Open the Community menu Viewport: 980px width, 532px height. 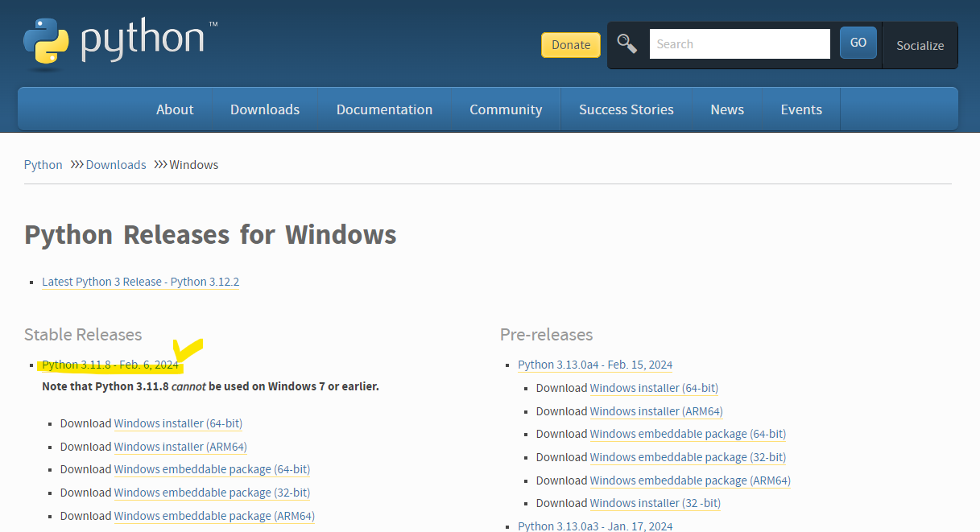(506, 109)
